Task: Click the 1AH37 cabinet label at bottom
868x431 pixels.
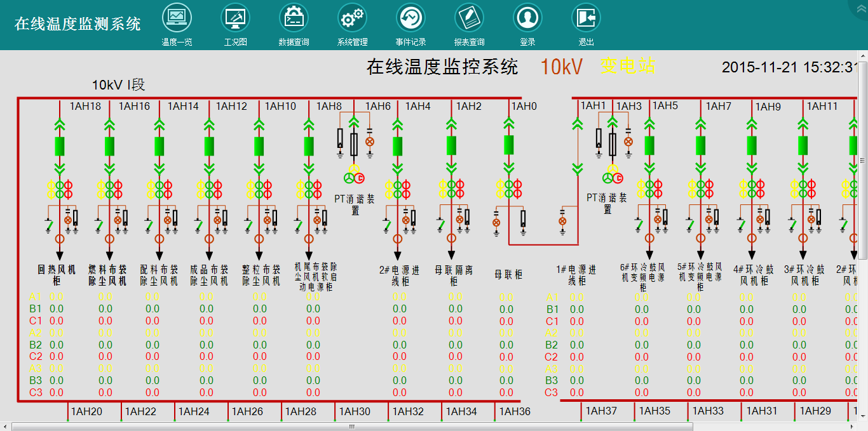Action: (601, 411)
